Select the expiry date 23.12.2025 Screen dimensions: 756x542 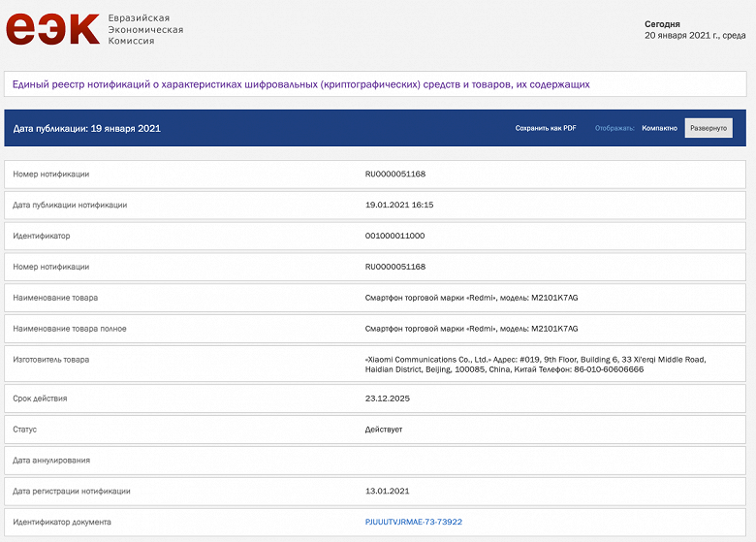pos(386,398)
